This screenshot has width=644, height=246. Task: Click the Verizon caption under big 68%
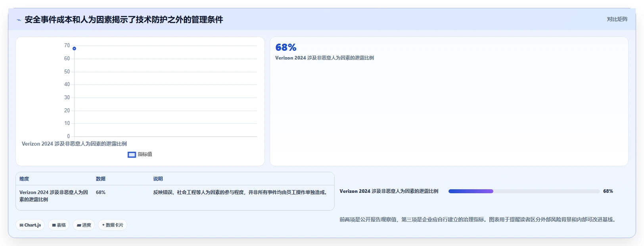324,58
